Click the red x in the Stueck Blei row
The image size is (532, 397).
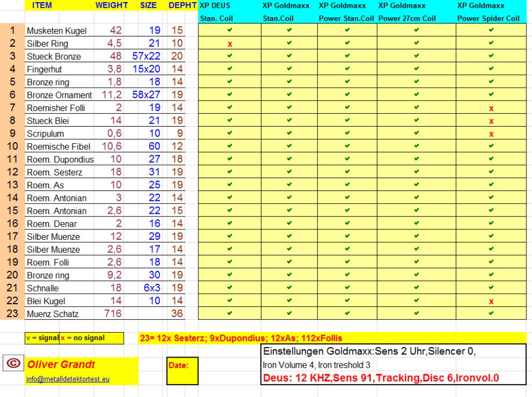click(x=491, y=121)
